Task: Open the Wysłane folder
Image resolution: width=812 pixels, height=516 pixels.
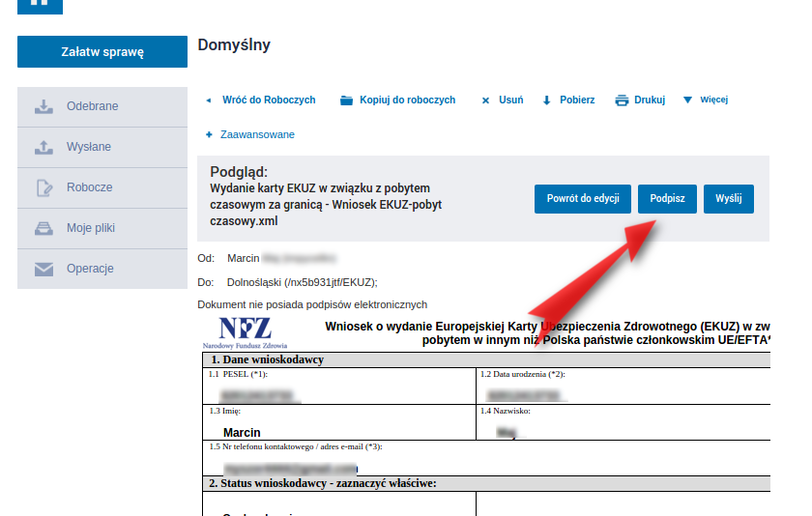Action: coord(102,148)
